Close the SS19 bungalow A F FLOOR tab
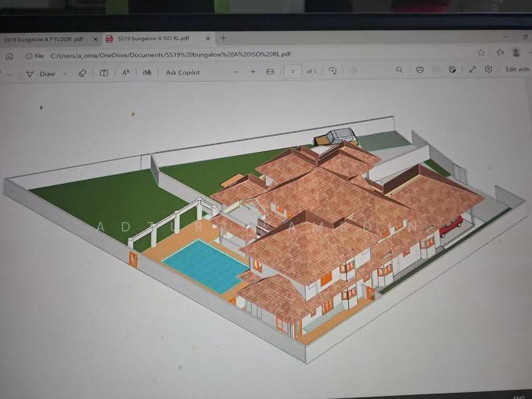The height and width of the screenshot is (399, 532). pos(95,39)
